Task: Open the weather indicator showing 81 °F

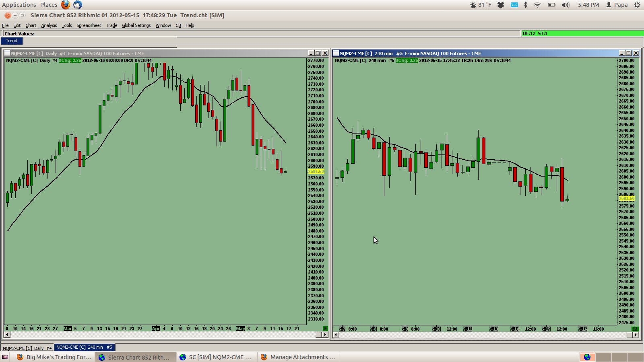Action: pyautogui.click(x=481, y=5)
